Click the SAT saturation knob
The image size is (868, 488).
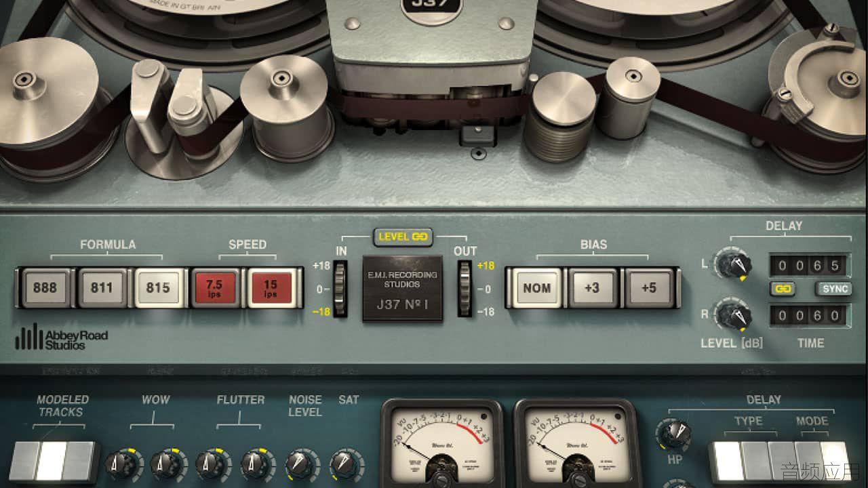click(347, 465)
